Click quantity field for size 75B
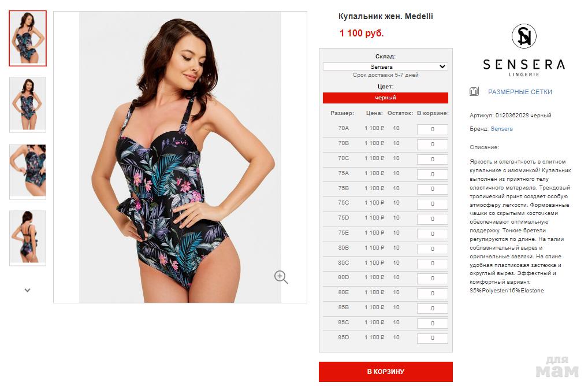This screenshot has height=386, width=588. pos(433,189)
